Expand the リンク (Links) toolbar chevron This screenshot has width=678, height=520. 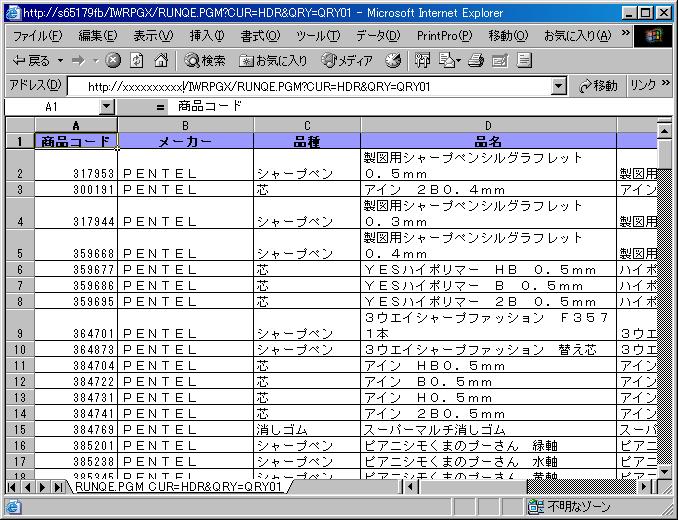[x=666, y=82]
